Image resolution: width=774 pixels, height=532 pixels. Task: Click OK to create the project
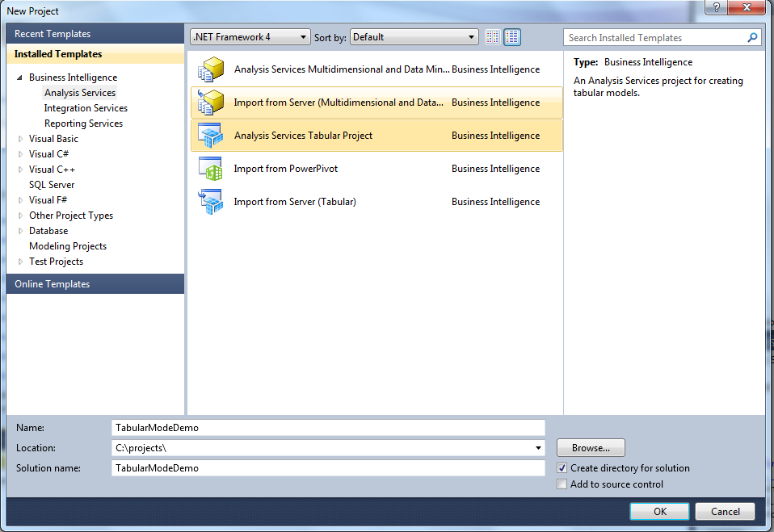tap(660, 511)
